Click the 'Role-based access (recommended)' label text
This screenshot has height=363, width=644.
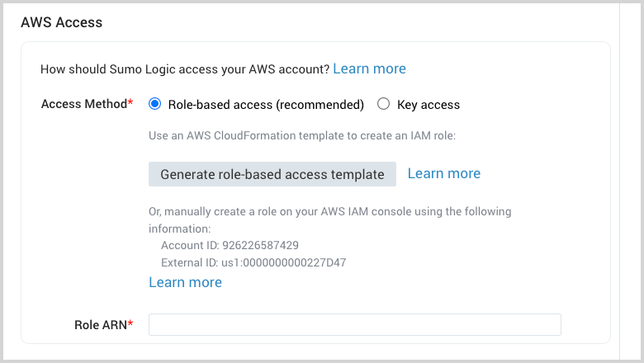[x=266, y=105]
